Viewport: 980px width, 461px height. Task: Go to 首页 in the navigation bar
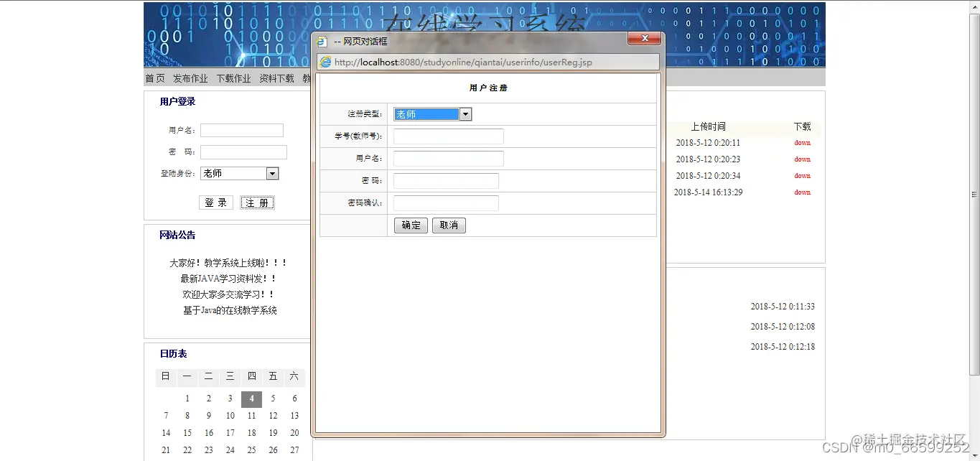(155, 78)
